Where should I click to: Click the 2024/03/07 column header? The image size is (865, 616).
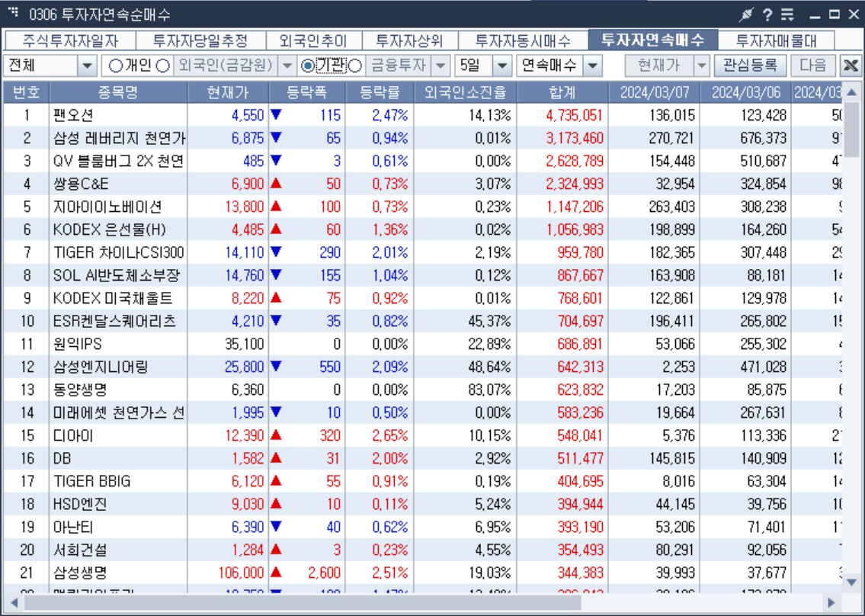(654, 91)
